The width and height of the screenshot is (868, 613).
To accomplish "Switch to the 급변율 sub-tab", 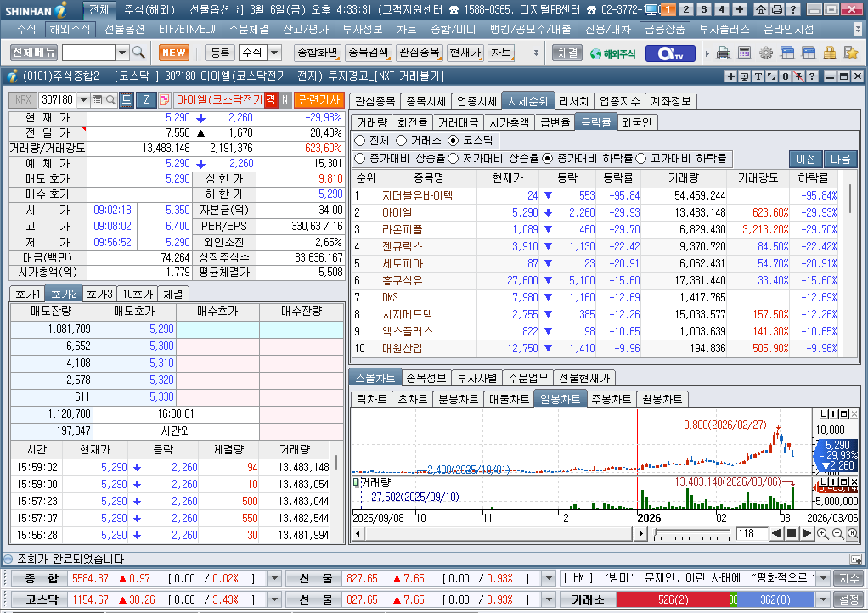I will coord(555,122).
